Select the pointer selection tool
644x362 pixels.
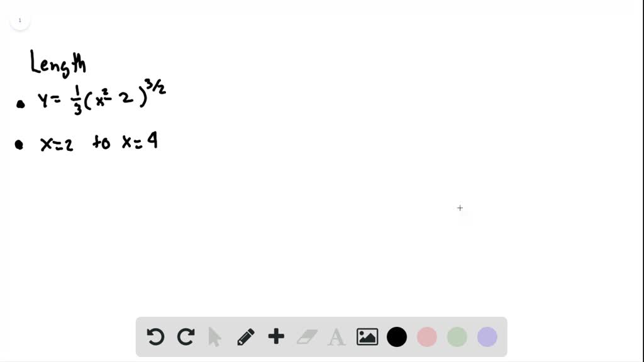(215, 337)
